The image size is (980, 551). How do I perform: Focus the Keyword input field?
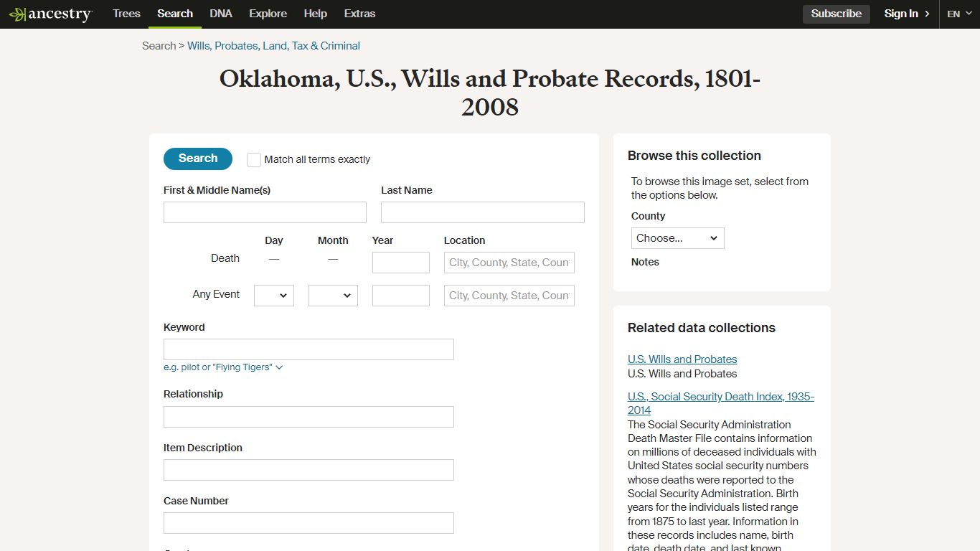(x=308, y=349)
